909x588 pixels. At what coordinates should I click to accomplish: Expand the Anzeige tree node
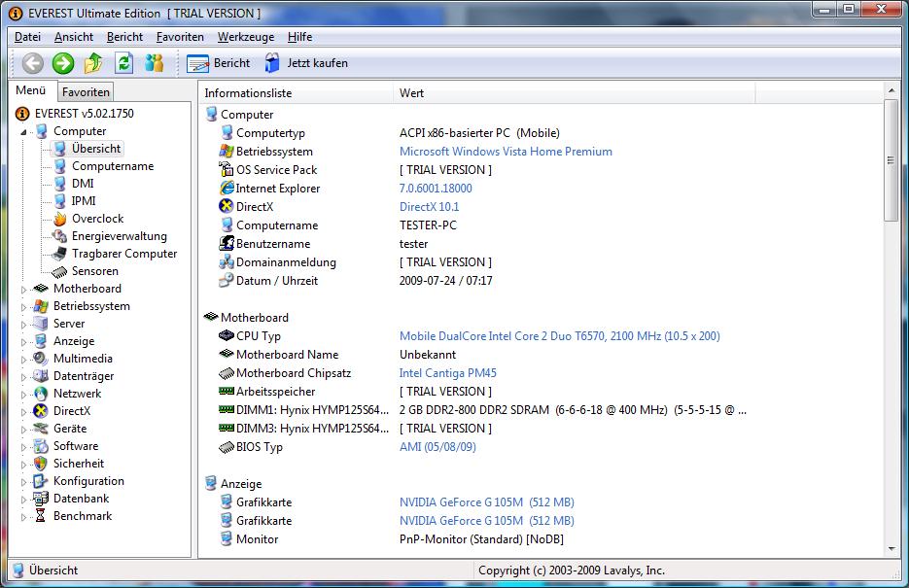click(x=23, y=342)
